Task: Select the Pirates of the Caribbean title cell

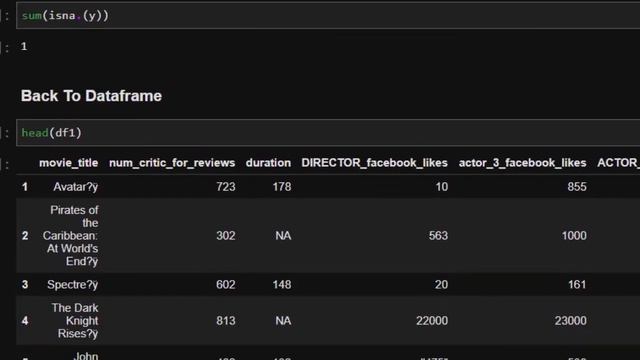Action: [x=71, y=236]
